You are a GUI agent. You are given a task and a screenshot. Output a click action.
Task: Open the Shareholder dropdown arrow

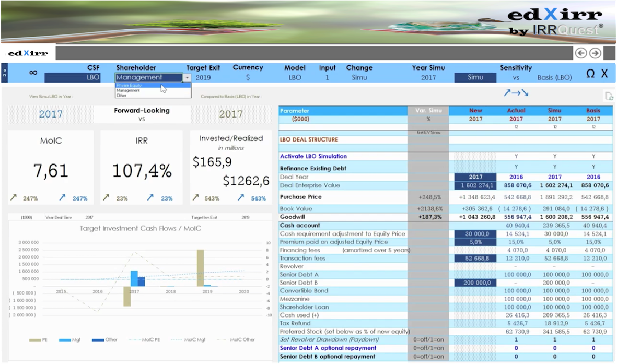tap(187, 77)
